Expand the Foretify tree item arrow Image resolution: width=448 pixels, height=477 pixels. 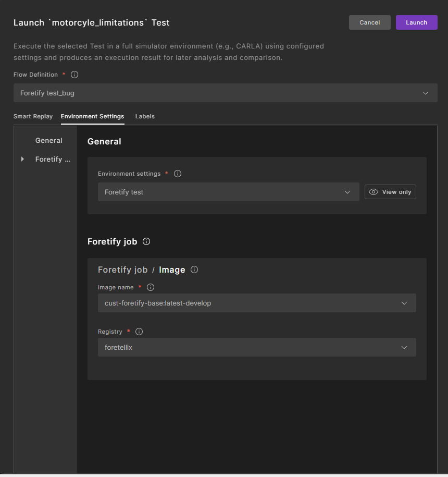pos(22,159)
